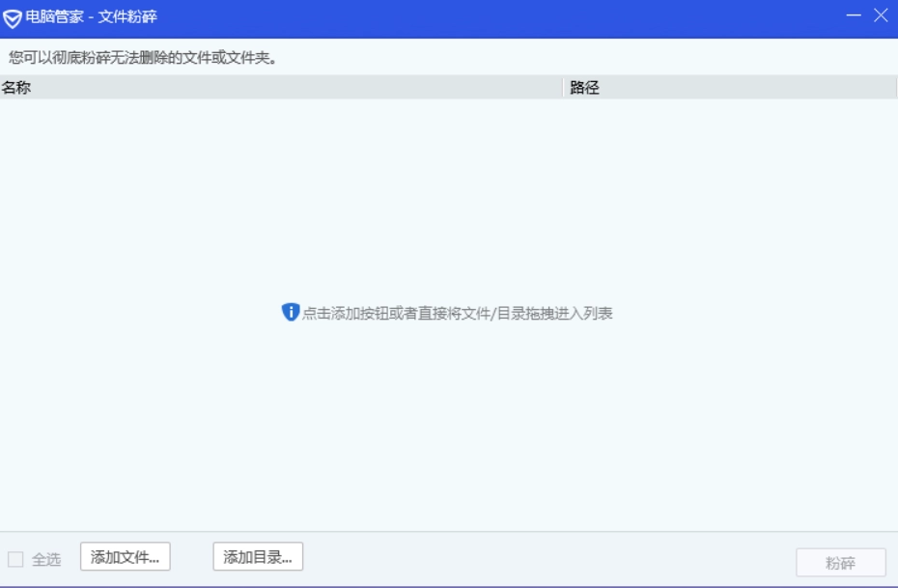This screenshot has height=588, width=898.
Task: Click the 粉碎 button
Action: pos(841,563)
